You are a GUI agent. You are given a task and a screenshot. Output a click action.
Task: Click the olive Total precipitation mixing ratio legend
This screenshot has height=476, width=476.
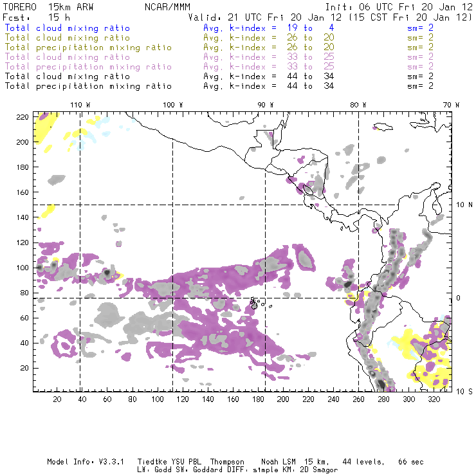click(88, 48)
